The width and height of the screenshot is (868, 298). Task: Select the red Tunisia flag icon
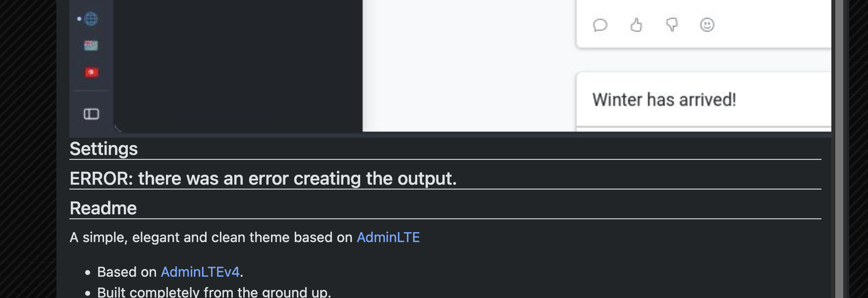coord(91,72)
